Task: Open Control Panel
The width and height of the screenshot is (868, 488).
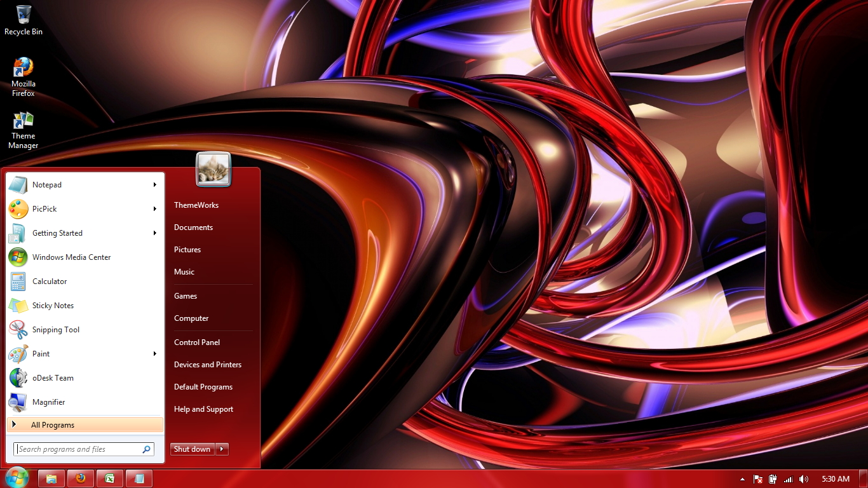Action: (x=197, y=342)
